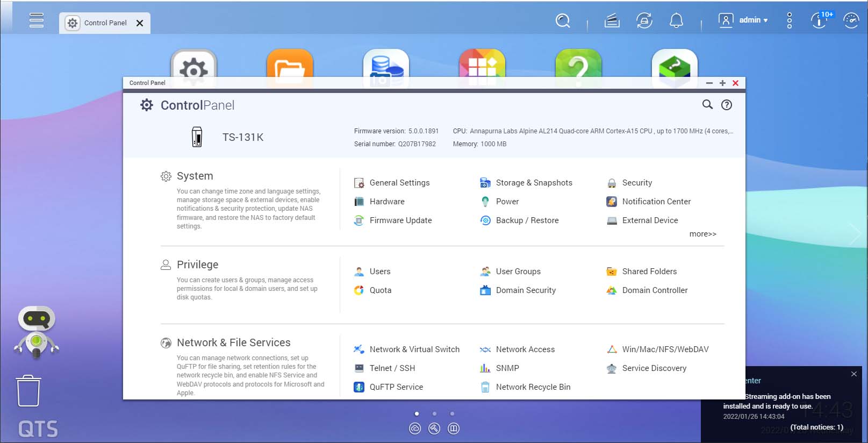
Task: Open the dashboard gauge icon
Action: point(851,20)
